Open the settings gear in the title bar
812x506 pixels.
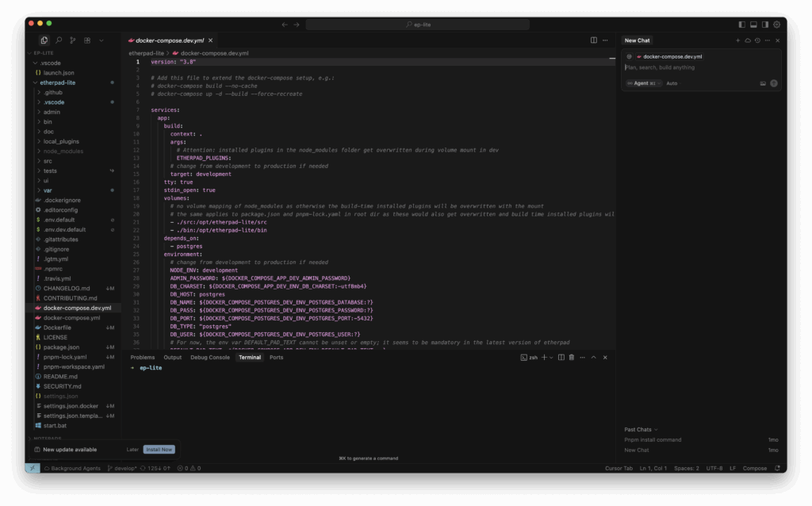coord(776,25)
